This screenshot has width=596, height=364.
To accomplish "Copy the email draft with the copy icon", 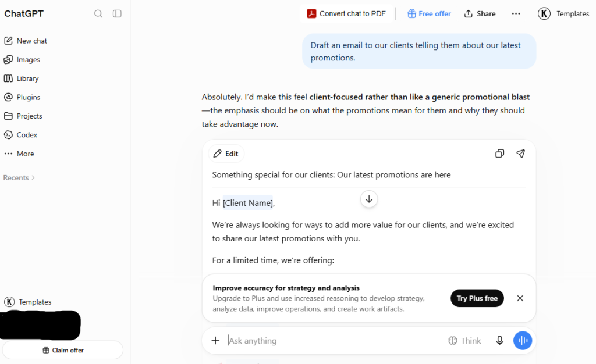I will 499,154.
